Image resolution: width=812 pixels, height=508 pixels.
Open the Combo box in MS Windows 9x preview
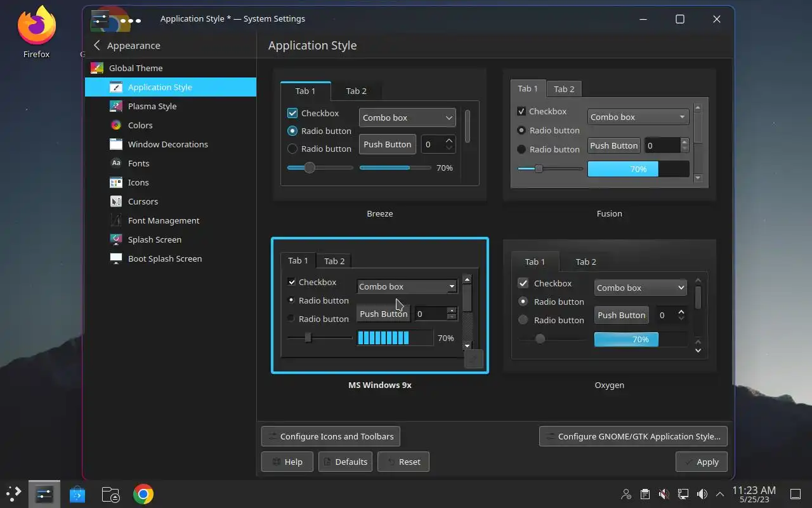pyautogui.click(x=407, y=286)
